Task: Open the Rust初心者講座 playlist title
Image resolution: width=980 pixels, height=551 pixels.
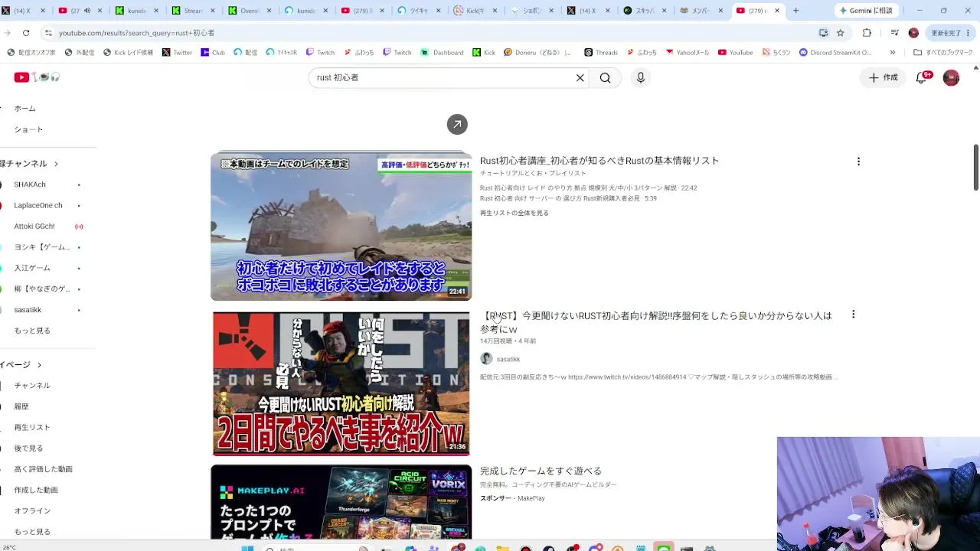Action: 599,161
